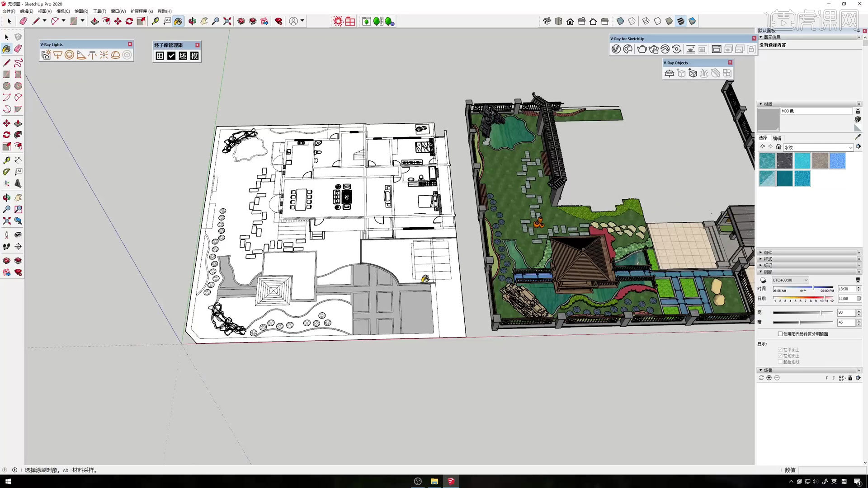Select the Paint Bucket tool in left toolbar
Image resolution: width=868 pixels, height=488 pixels.
tap(6, 48)
